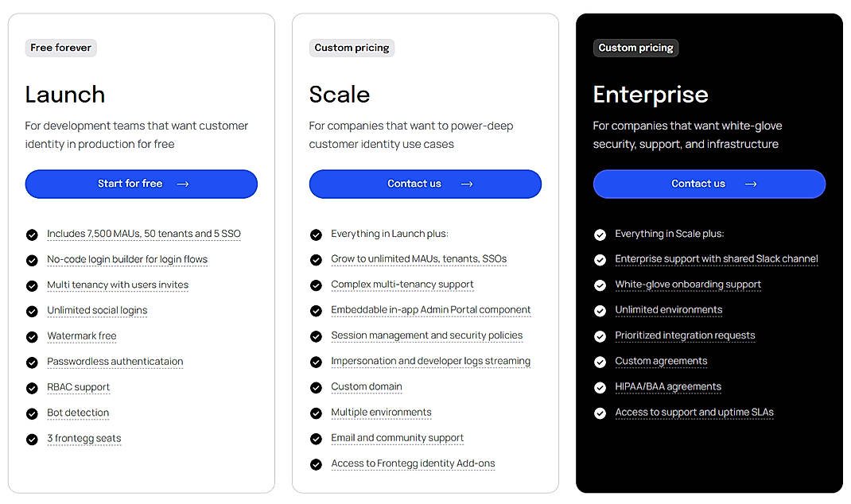Click the Custom pricing badge on the Enterprise card
Screen dimensions: 851x504
click(635, 48)
